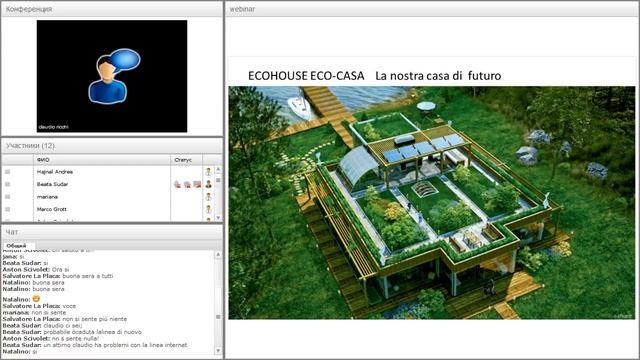The image size is (640, 360).
Task: Click the Конференция panel header
Action: coord(112,9)
